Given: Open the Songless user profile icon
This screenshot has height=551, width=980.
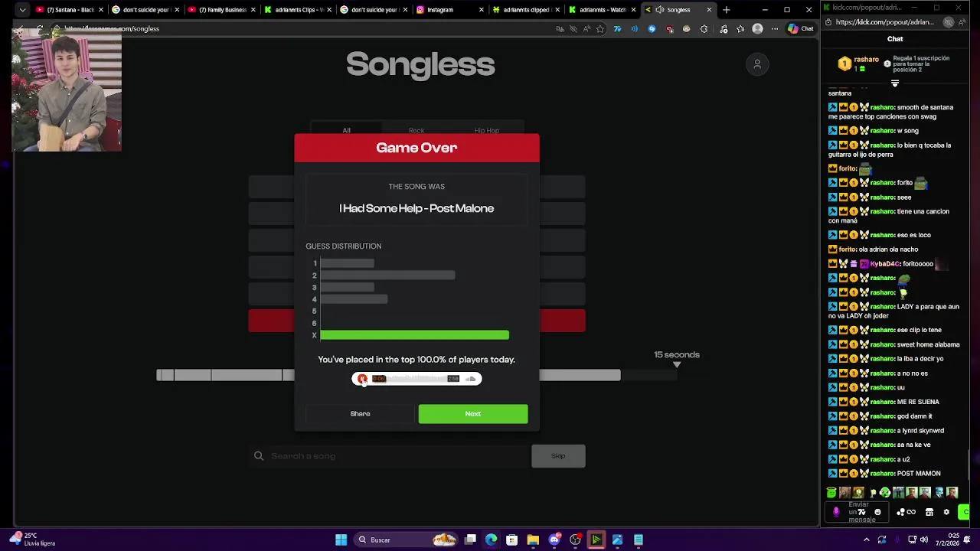Looking at the screenshot, I should pos(757,64).
